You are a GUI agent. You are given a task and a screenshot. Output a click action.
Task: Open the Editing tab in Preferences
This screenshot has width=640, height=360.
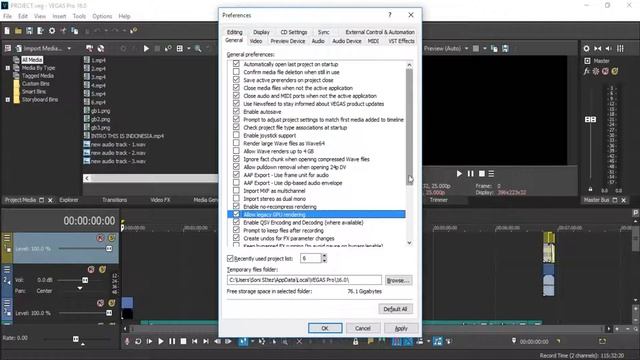(x=234, y=32)
